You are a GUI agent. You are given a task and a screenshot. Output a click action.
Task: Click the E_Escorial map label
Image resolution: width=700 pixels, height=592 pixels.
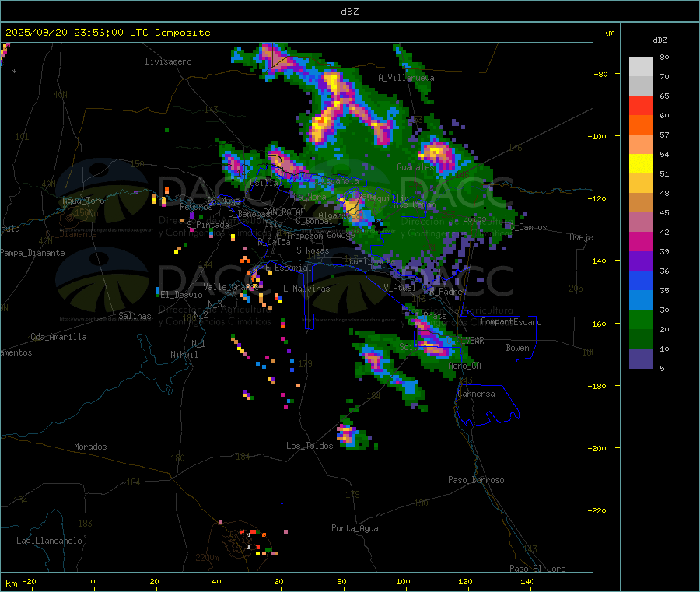pyautogui.click(x=289, y=268)
